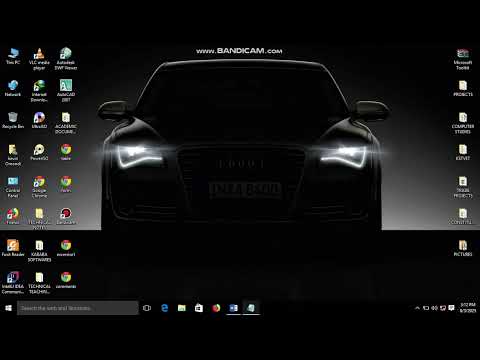Viewport: 480px width, 360px height.
Task: Switch to Word in the taskbar
Action: 234,308
